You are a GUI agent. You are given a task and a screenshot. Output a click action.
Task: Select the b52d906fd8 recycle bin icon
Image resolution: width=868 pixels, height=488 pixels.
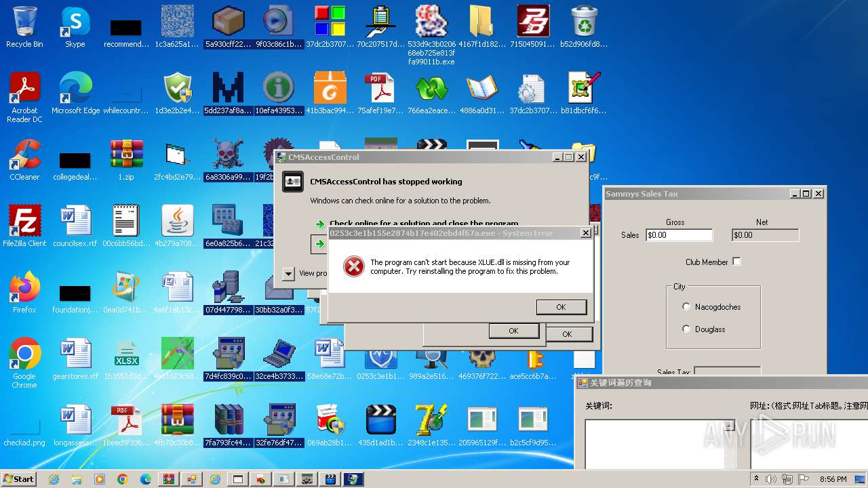[x=585, y=27]
